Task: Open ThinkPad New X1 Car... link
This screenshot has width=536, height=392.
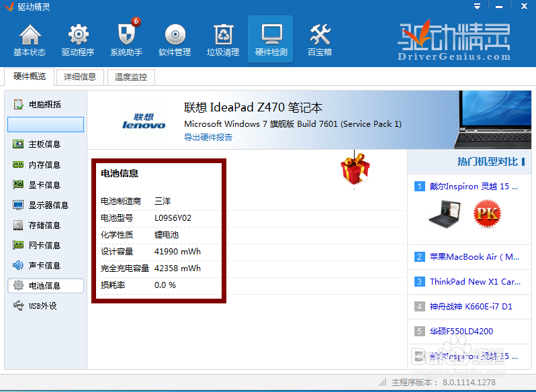Action: (475, 282)
